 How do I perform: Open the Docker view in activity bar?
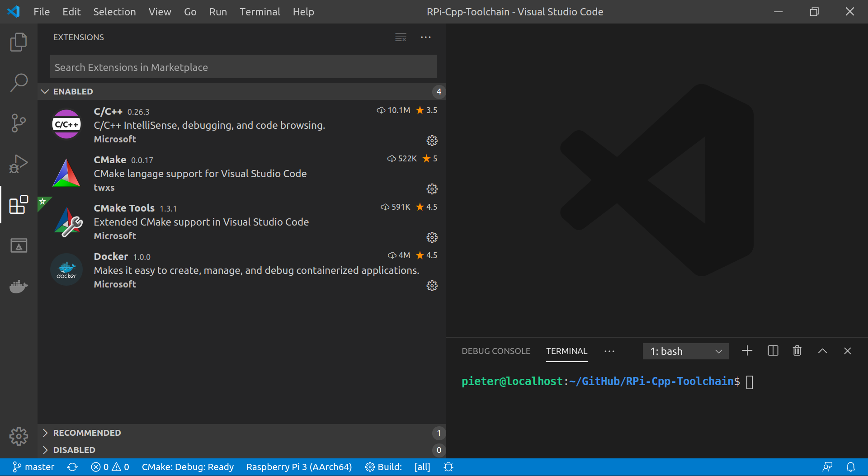[19, 286]
